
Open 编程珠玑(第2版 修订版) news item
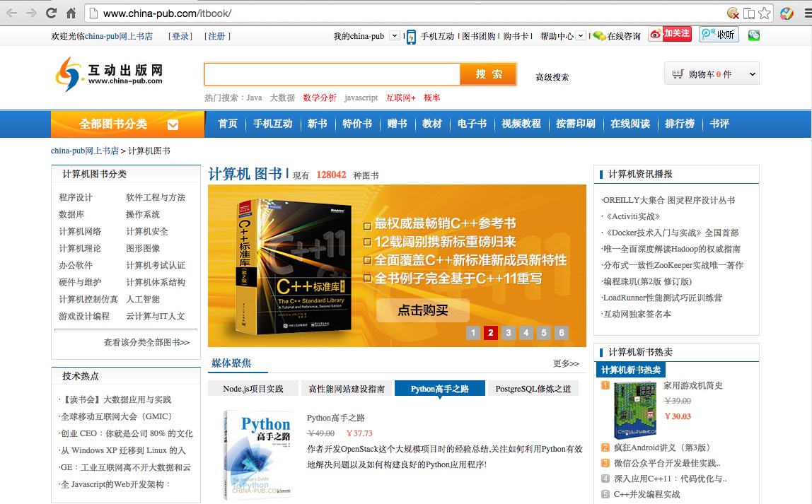click(646, 281)
